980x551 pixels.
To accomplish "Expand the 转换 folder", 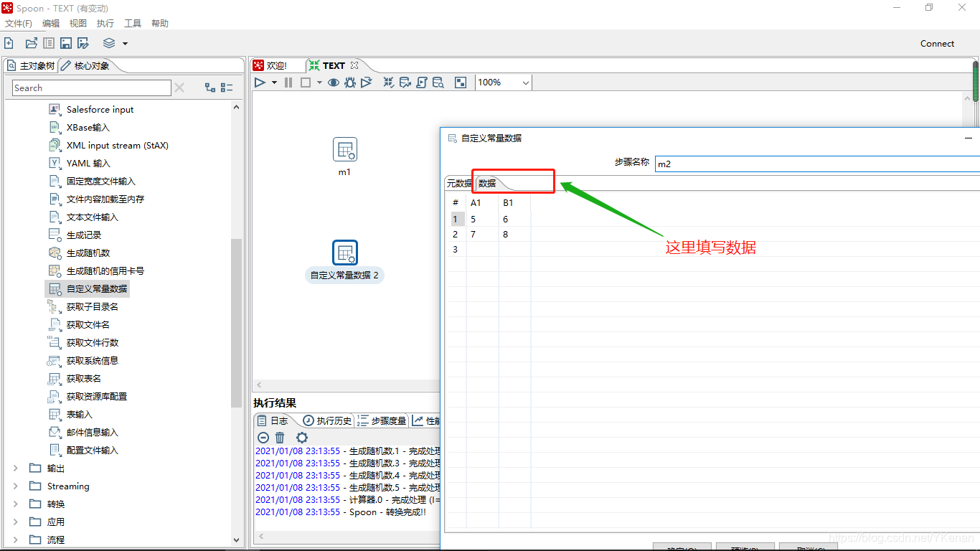I will point(16,504).
